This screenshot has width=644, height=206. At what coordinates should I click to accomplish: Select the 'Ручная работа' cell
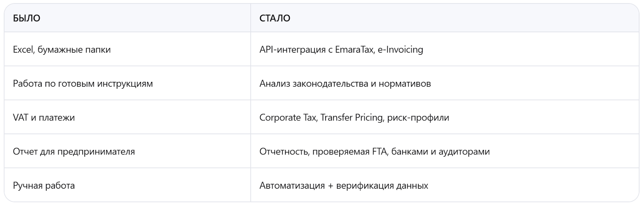click(44, 186)
